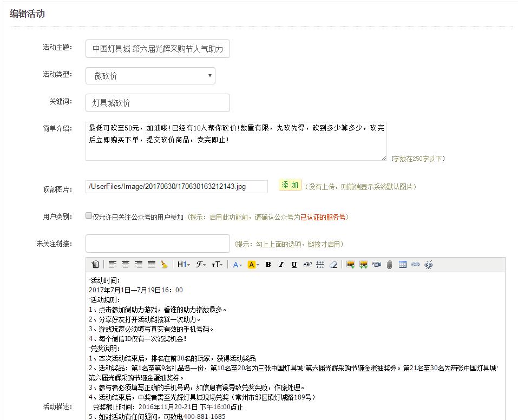518x420 pixels.
Task: Click the bold formatting icon
Action: [x=268, y=265]
